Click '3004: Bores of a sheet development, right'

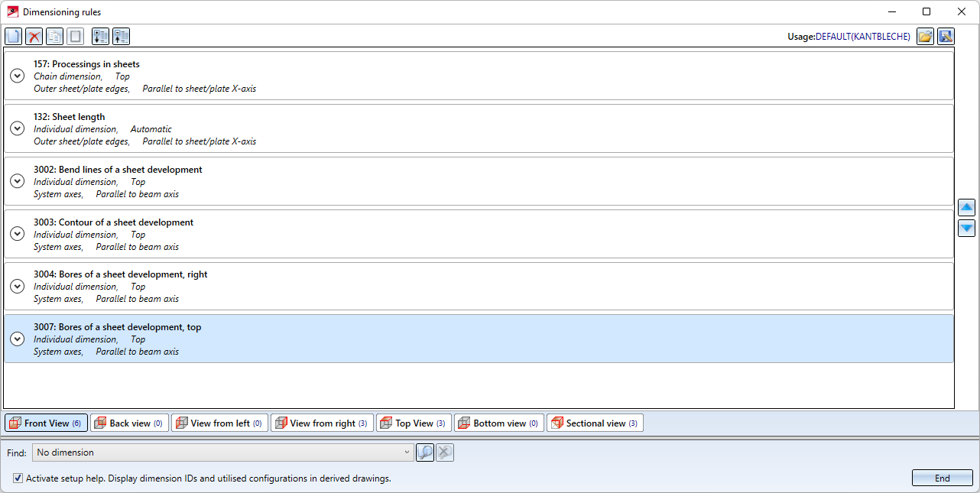(121, 274)
